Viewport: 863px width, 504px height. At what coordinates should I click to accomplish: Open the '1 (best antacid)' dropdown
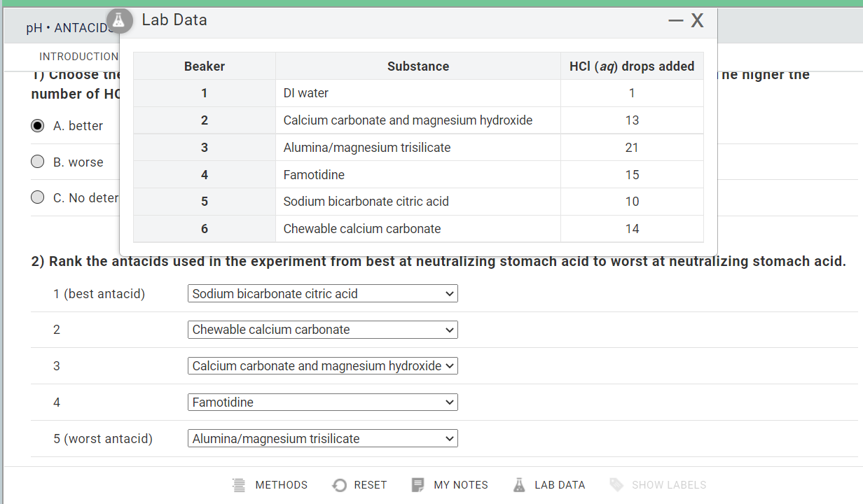322,293
